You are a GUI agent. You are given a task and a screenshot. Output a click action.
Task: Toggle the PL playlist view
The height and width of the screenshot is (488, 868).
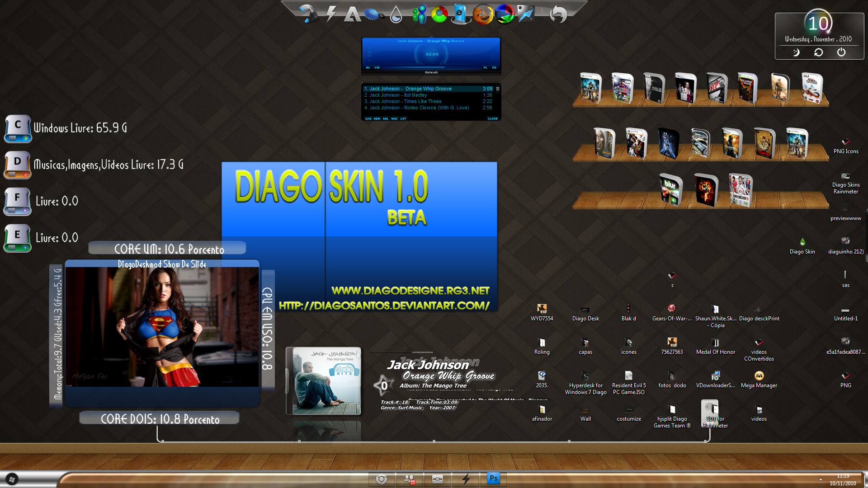[x=486, y=67]
